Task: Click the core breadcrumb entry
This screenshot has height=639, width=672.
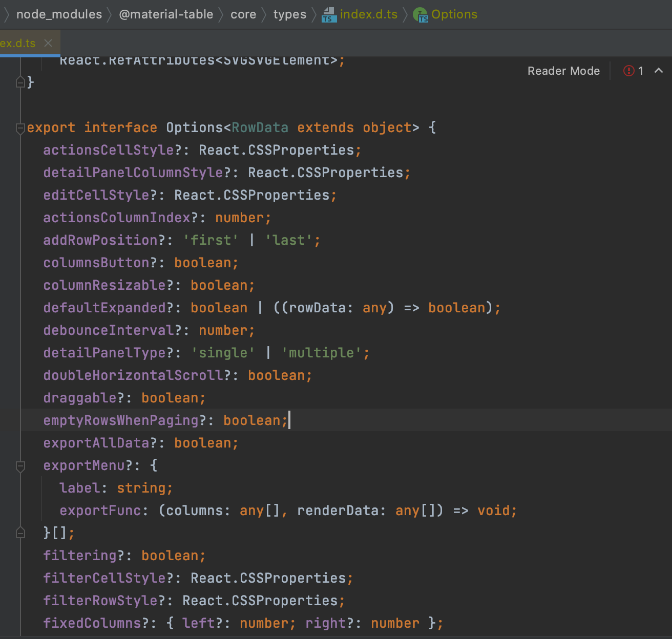Action: pyautogui.click(x=243, y=14)
